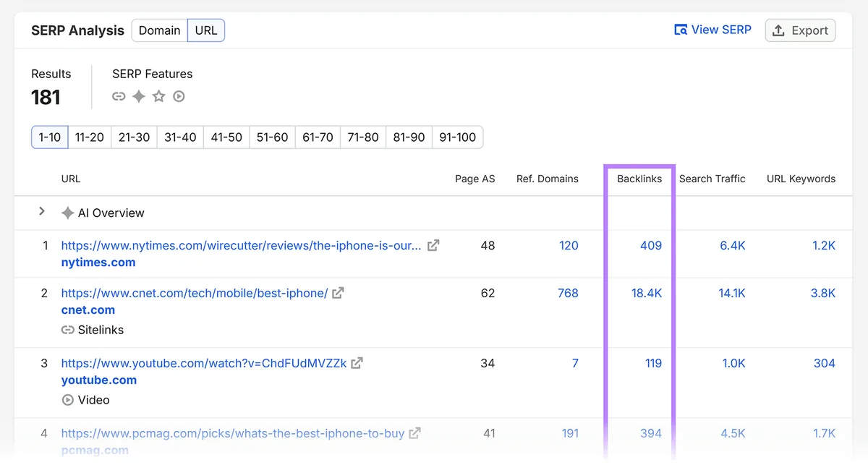Click the Page AS column header
Image resolution: width=868 pixels, height=465 pixels.
click(475, 179)
